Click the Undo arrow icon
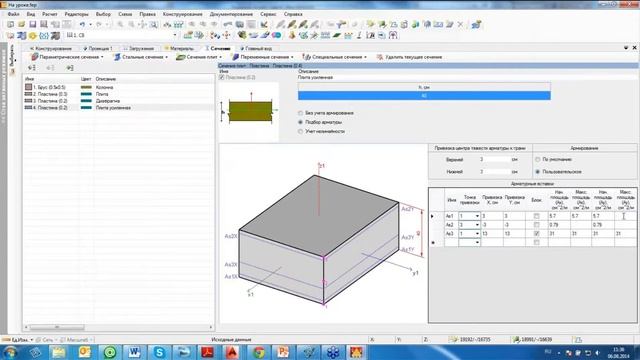640x360 pixels. click(x=82, y=25)
